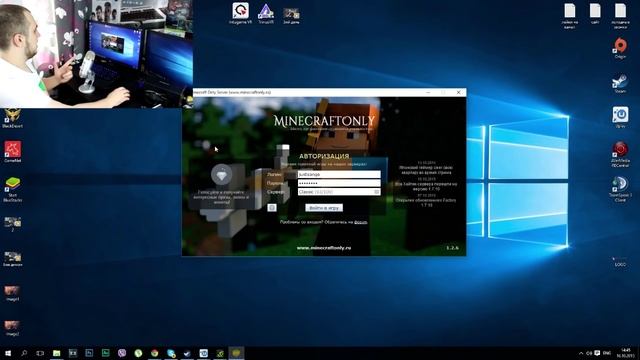
Task: Switch to Chrome on the taskbar
Action: (154, 353)
